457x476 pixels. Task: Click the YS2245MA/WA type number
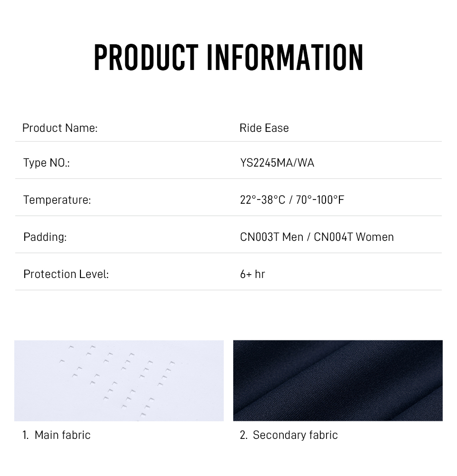tap(277, 163)
